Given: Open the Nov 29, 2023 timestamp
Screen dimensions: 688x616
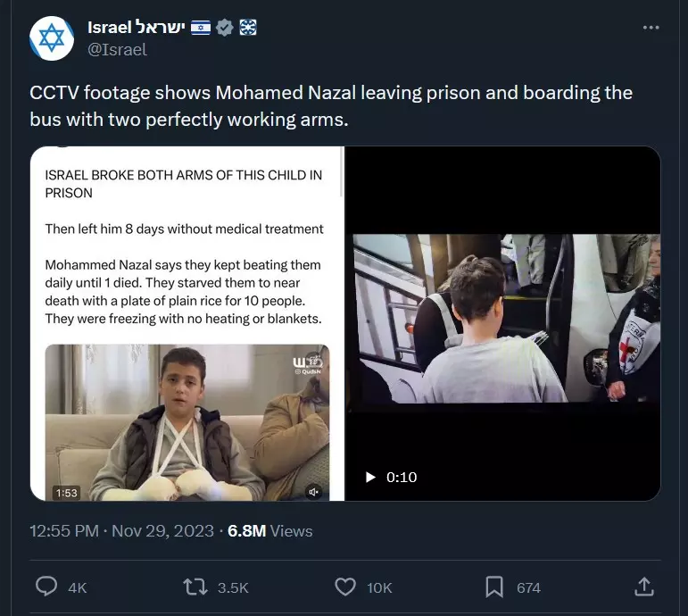Looking at the screenshot, I should point(162,531).
